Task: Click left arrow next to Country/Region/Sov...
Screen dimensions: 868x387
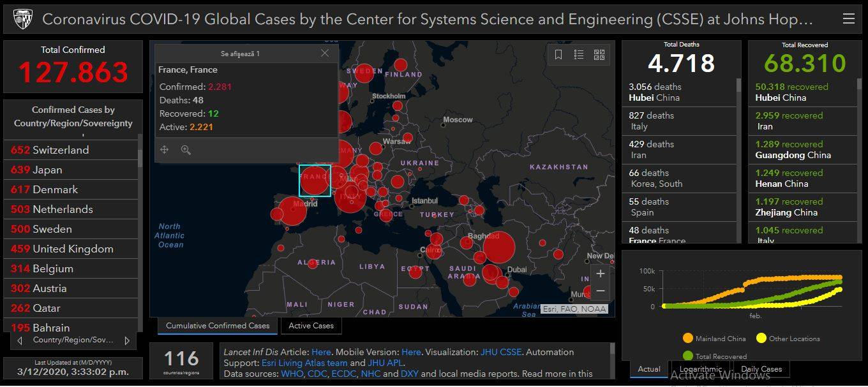Action: (20, 340)
